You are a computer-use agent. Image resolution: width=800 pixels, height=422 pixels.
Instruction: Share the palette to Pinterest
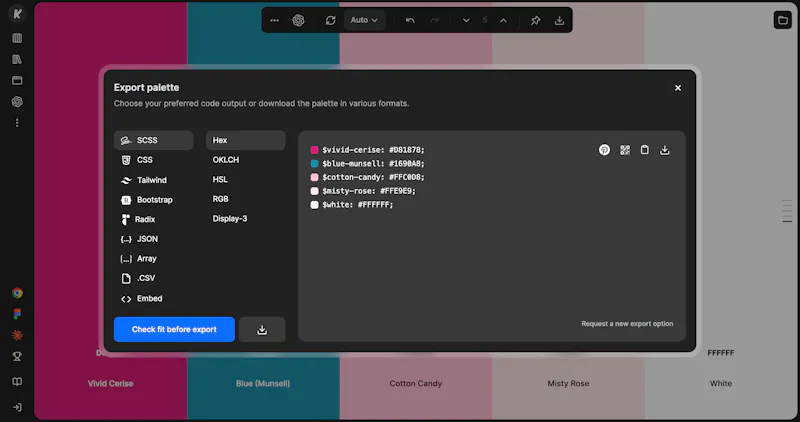[x=604, y=150]
